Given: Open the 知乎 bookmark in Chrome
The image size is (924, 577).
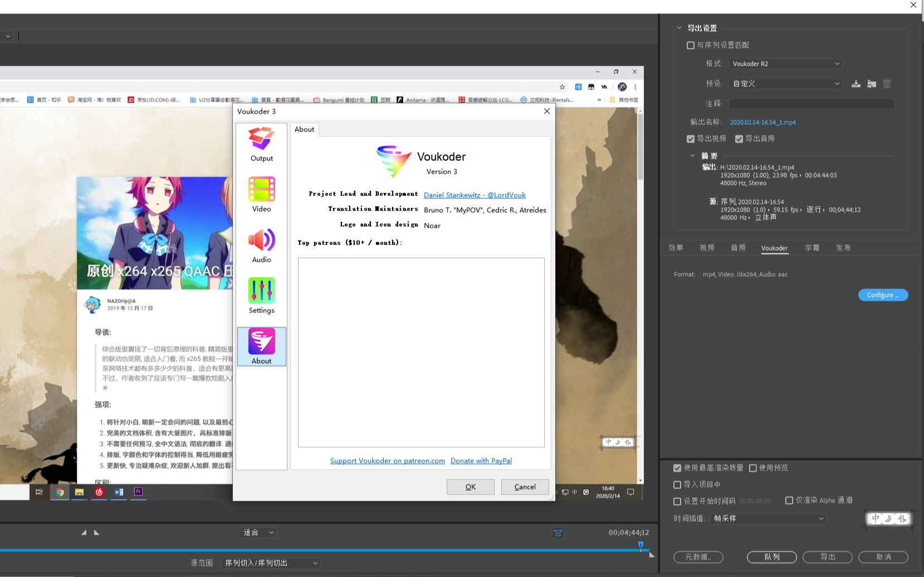Looking at the screenshot, I should point(45,100).
